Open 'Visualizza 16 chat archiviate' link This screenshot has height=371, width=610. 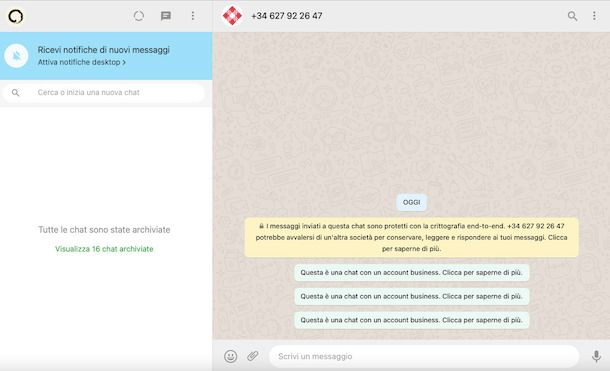coord(104,249)
